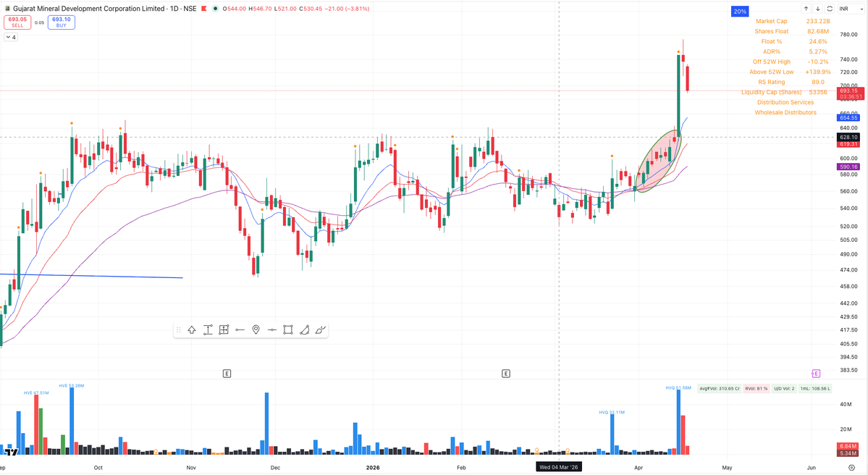Click the Above 52W Low +139.9% value
868x475 pixels.
[817, 72]
